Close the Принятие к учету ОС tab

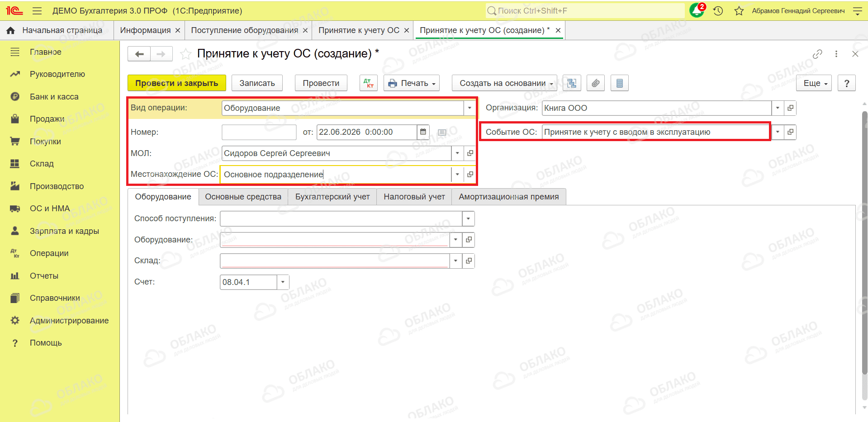(x=407, y=30)
